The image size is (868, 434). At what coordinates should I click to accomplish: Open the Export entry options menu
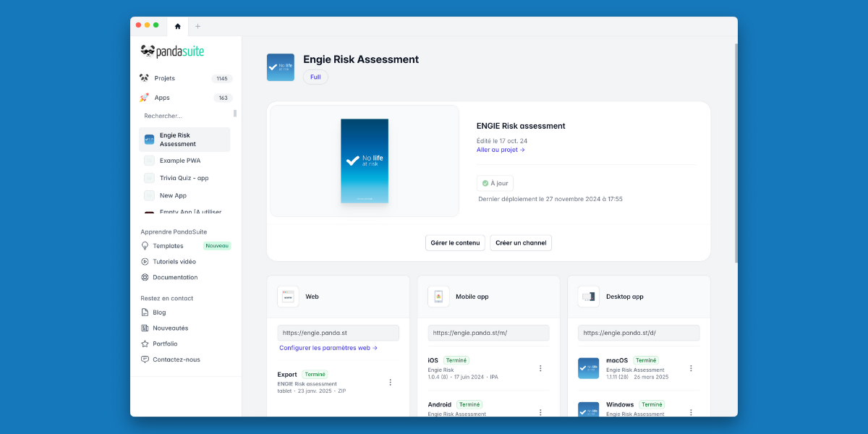coord(390,381)
